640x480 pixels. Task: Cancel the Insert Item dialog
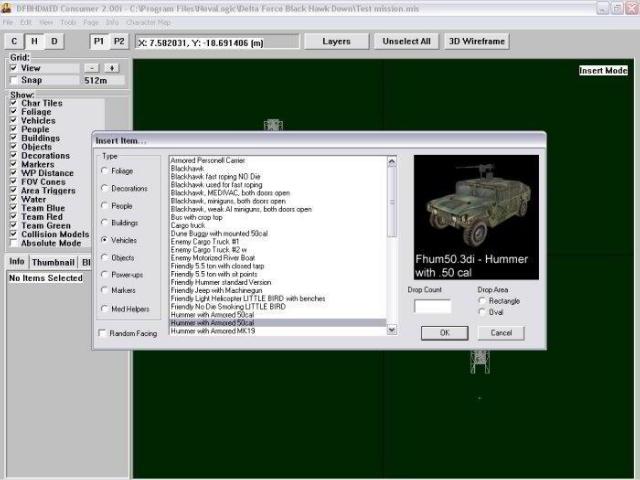click(x=501, y=333)
